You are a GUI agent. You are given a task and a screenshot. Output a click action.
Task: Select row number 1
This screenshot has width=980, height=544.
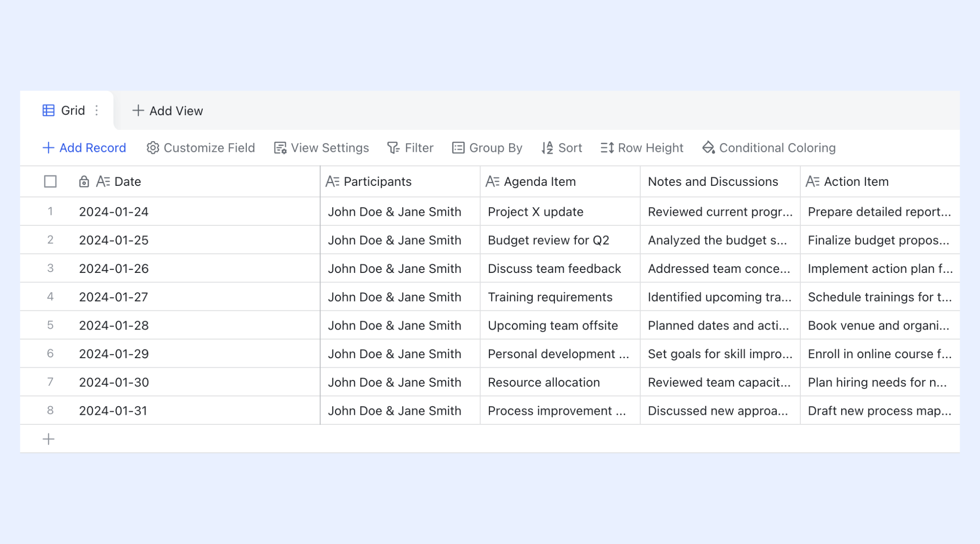(x=50, y=211)
